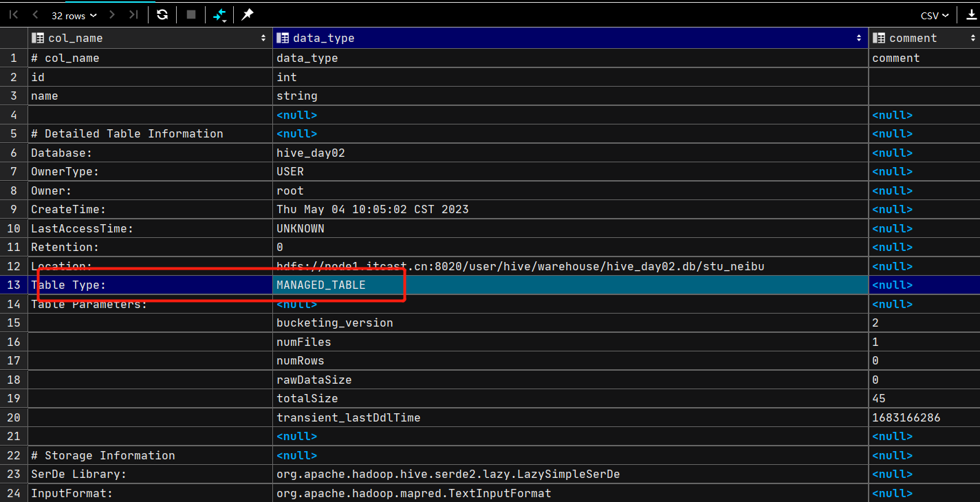Select the 'MANAGED_TABLE' cell
The height and width of the screenshot is (502, 980).
[x=571, y=285]
